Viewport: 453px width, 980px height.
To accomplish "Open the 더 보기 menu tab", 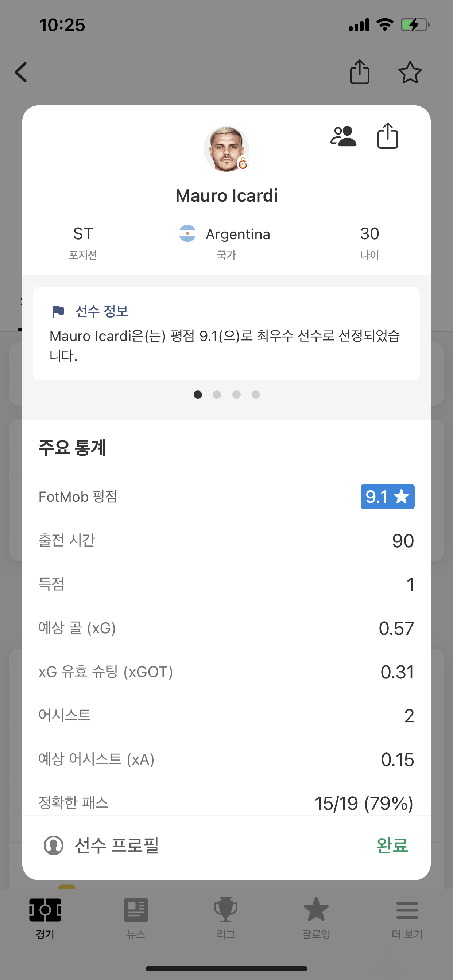I will click(x=407, y=916).
